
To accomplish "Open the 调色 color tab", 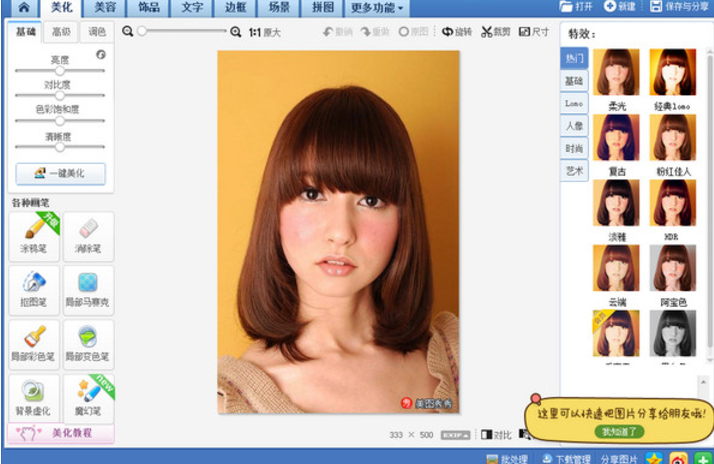I will pos(97,32).
